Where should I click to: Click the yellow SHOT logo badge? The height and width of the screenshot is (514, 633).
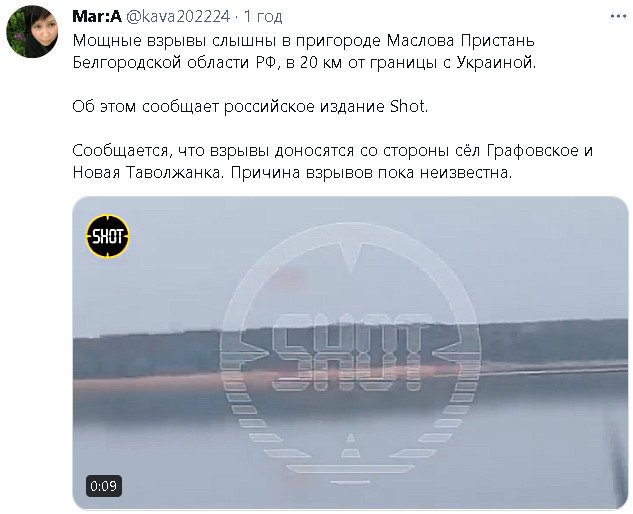tap(107, 236)
